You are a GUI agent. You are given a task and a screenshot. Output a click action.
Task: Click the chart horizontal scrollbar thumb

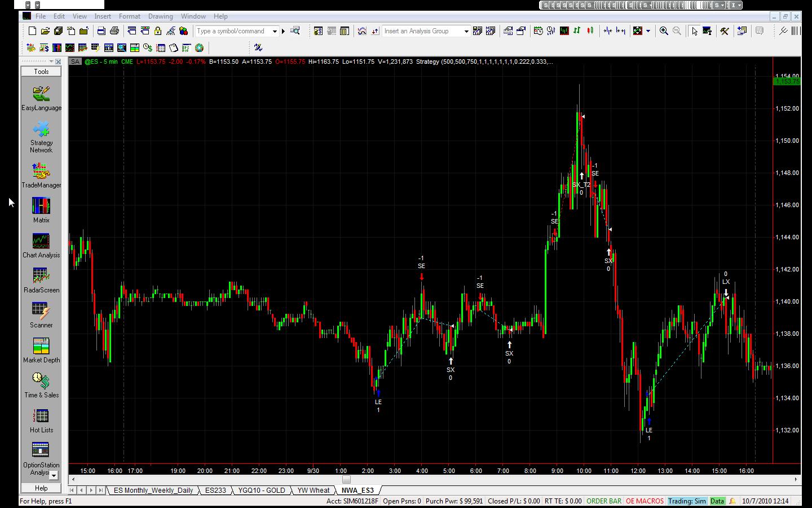tap(346, 480)
